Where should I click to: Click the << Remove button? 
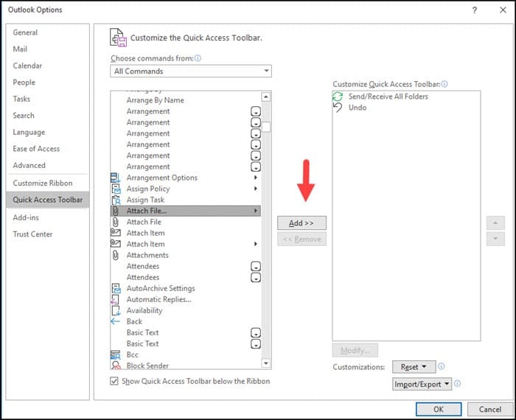click(x=301, y=239)
